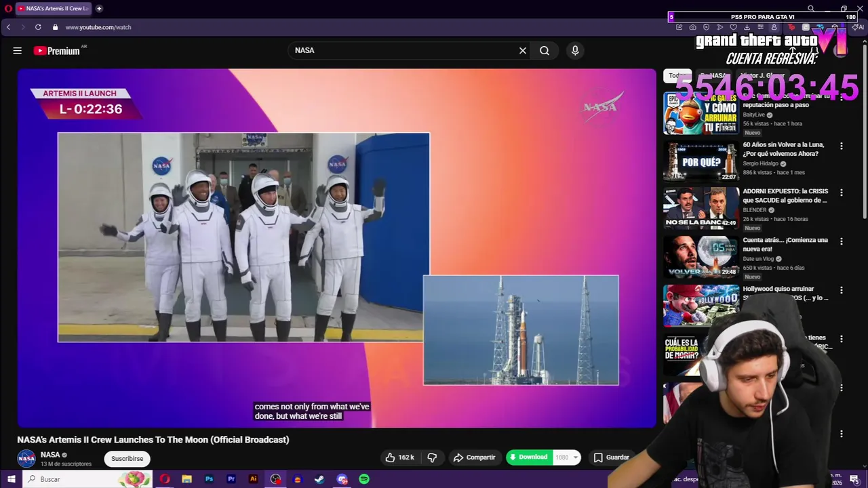Image resolution: width=868 pixels, height=488 pixels.
Task: Open Opera easy setup sliders
Action: (760, 27)
